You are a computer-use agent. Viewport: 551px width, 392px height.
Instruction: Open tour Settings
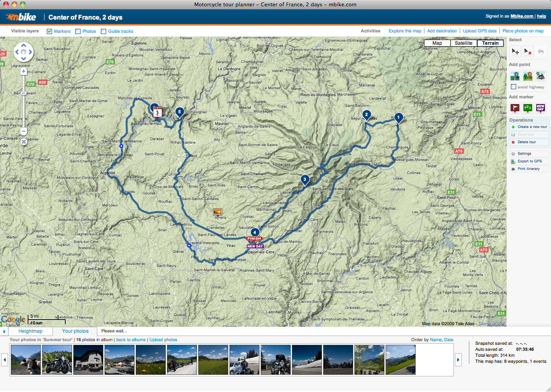click(529, 154)
